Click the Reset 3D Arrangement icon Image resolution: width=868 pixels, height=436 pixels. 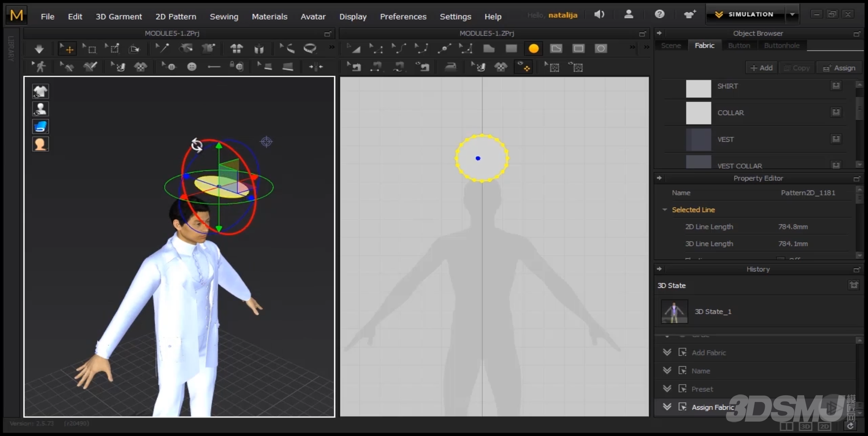[x=259, y=48]
